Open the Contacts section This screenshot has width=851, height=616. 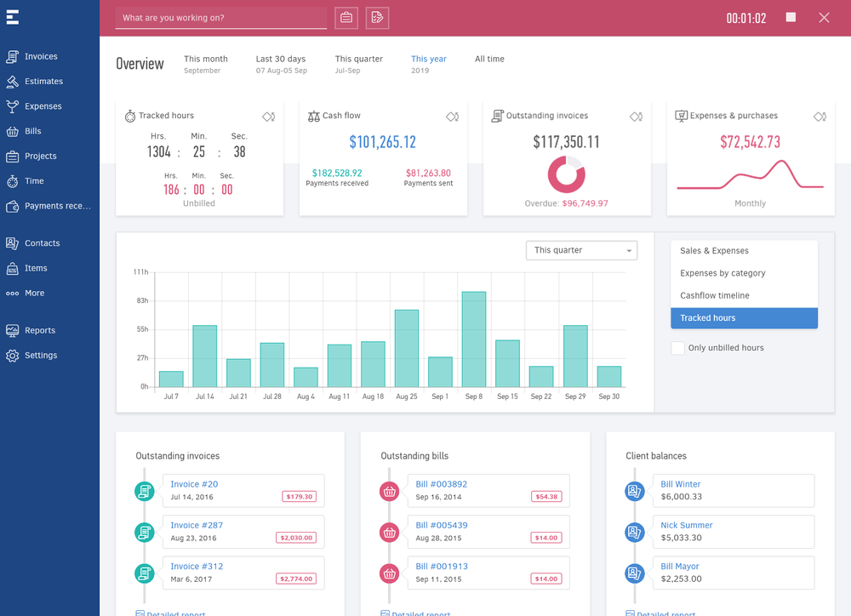tap(41, 242)
